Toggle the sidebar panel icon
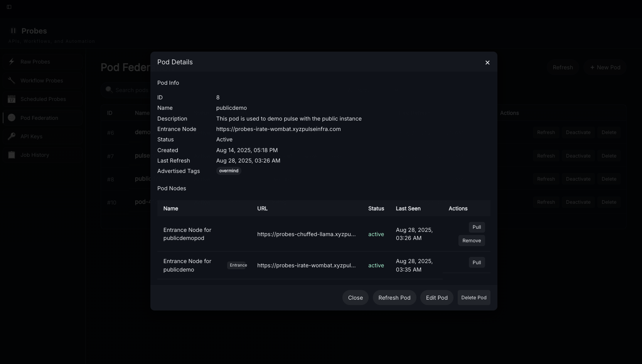 (x=9, y=7)
